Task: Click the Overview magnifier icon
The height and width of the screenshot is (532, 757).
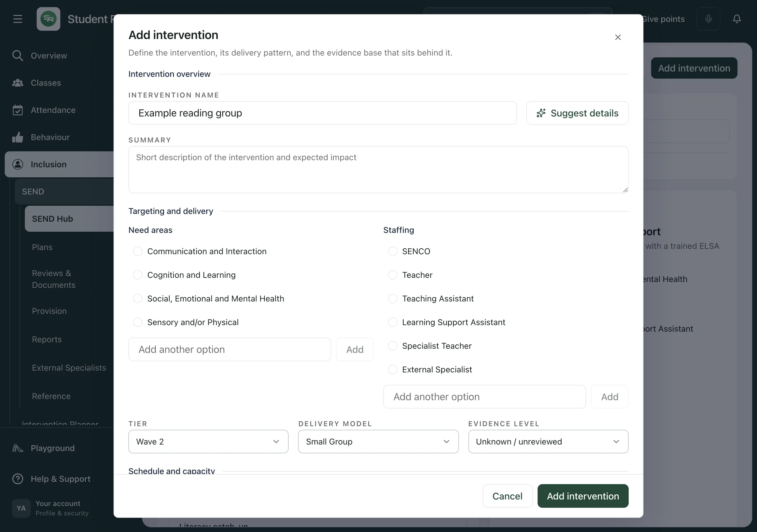Action: pyautogui.click(x=18, y=56)
